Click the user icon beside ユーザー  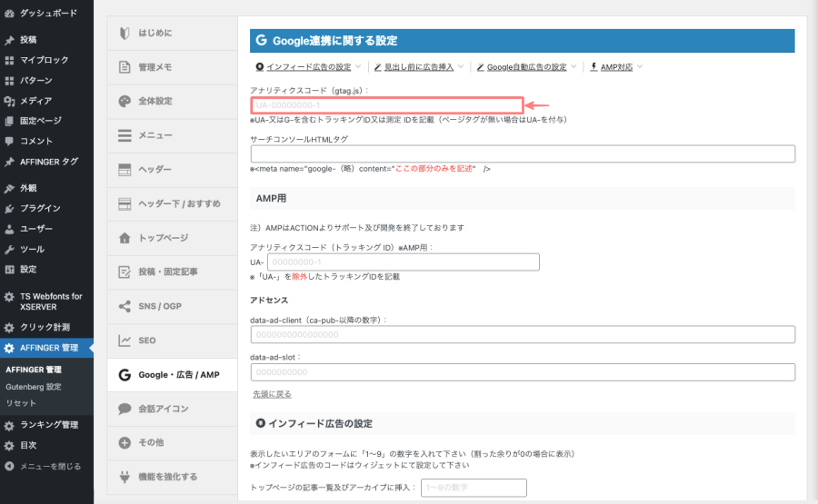[x=9, y=229]
